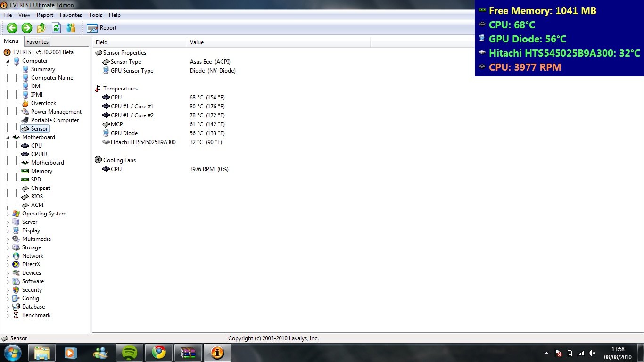This screenshot has width=644, height=362.
Task: Expand the Server branch
Action: (x=8, y=222)
